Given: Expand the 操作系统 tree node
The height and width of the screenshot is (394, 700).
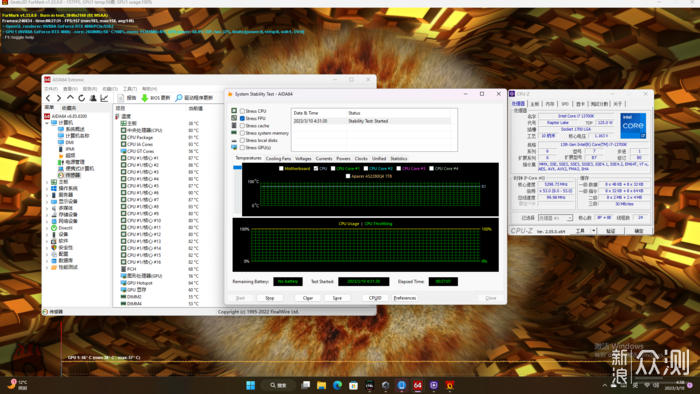Looking at the screenshot, I should tap(47, 188).
